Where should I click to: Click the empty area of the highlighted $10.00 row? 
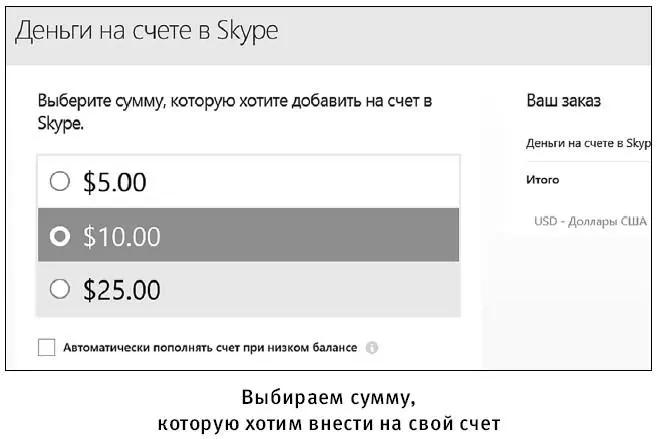coord(310,235)
